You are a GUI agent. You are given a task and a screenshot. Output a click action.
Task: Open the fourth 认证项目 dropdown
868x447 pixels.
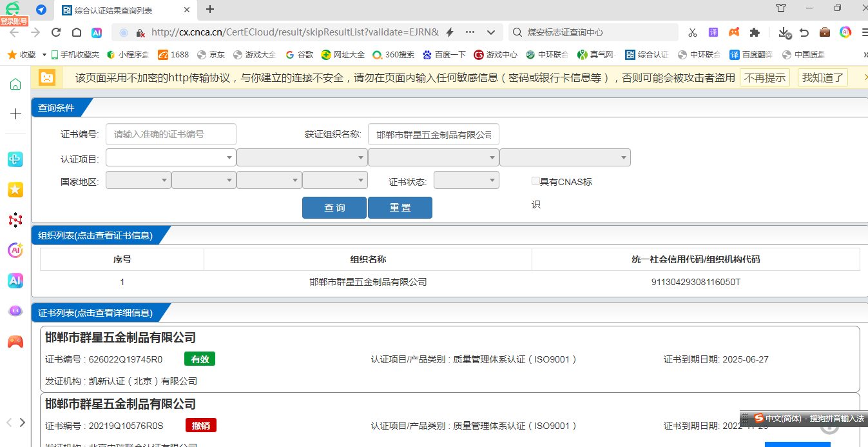(x=565, y=157)
